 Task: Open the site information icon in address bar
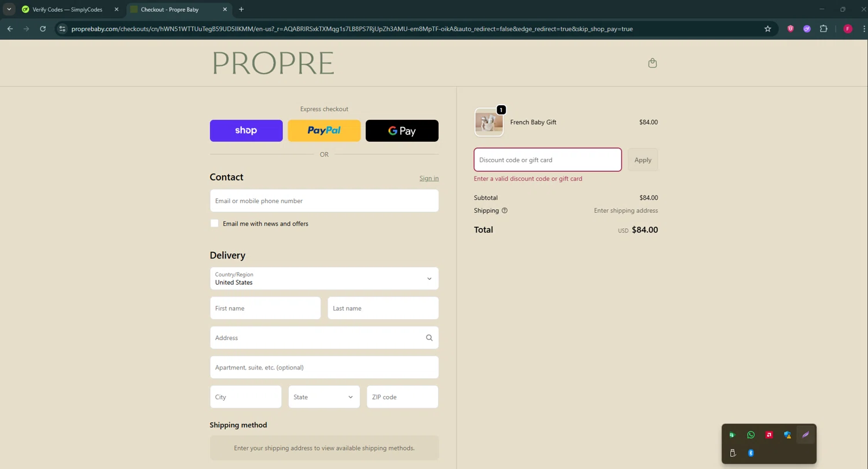click(x=62, y=28)
